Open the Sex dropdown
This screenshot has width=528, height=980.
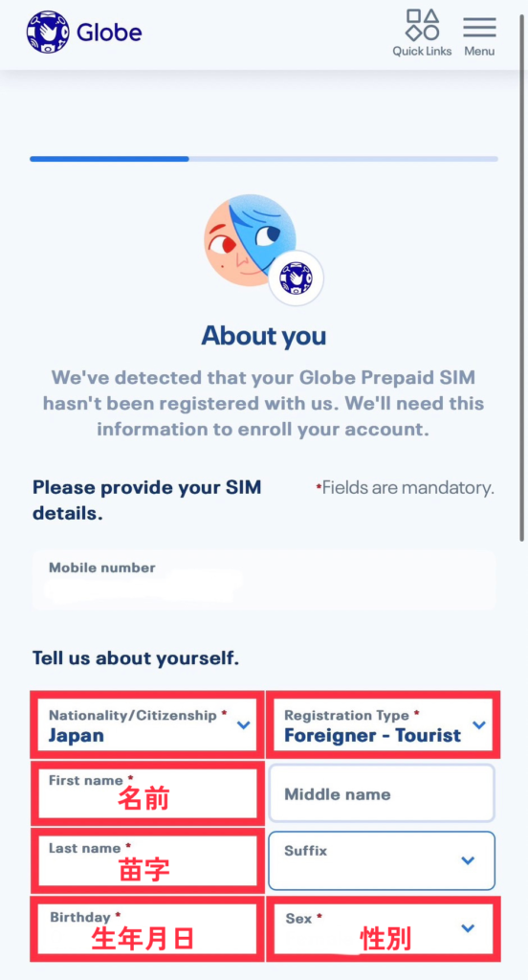(383, 928)
